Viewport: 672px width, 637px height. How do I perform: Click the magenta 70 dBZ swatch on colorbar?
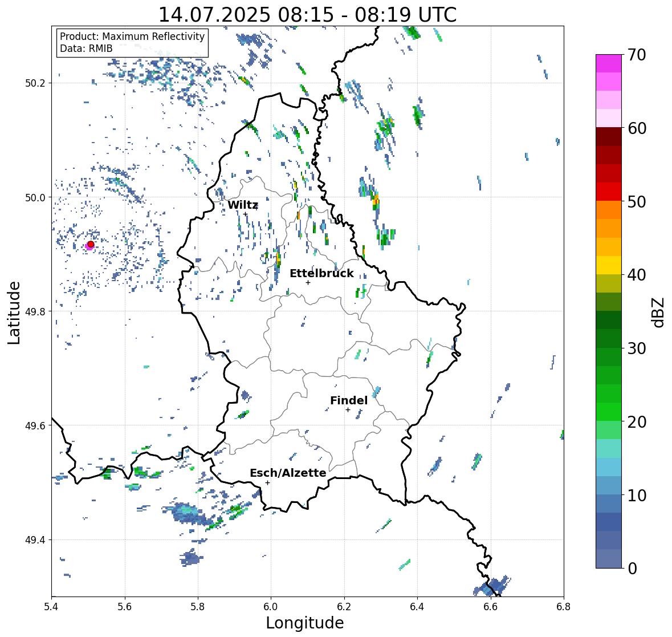(608, 63)
